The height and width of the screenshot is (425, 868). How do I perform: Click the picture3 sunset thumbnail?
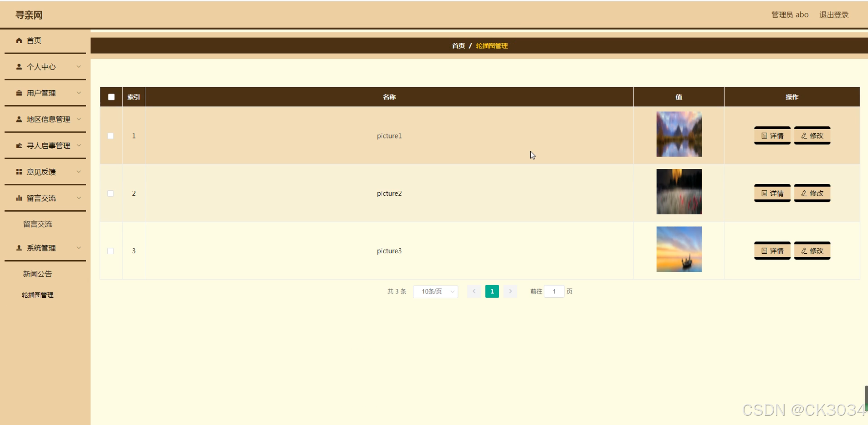point(679,249)
